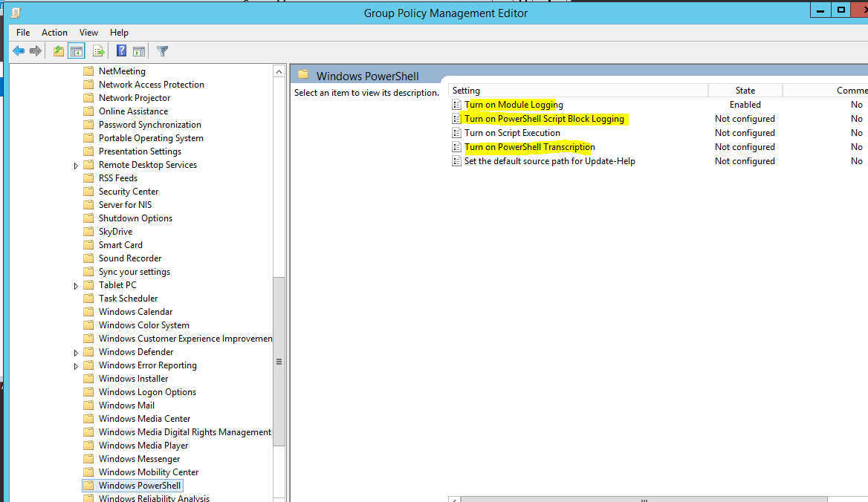Navigate forward using the forward arrow icon
868x502 pixels.
coord(35,50)
